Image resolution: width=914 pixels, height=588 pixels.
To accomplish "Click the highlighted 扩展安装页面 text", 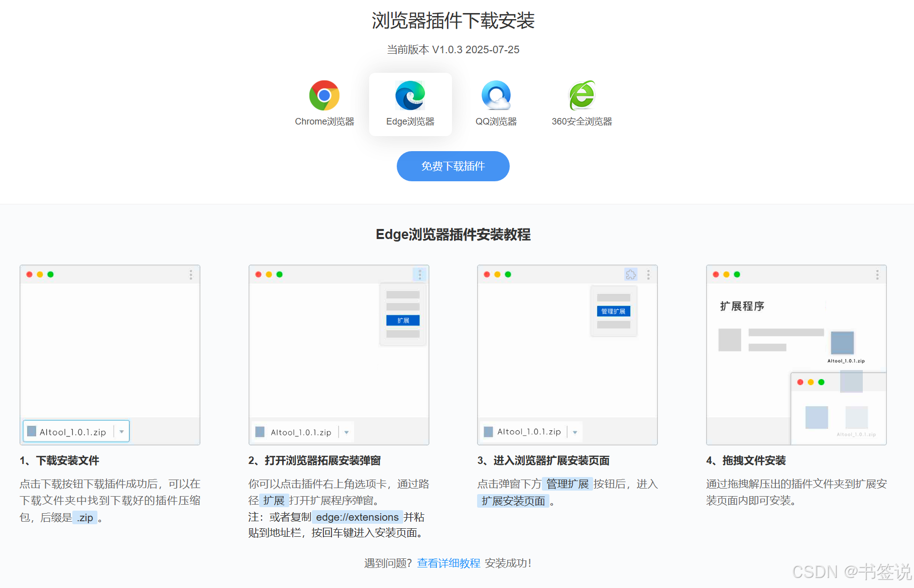I will (513, 501).
